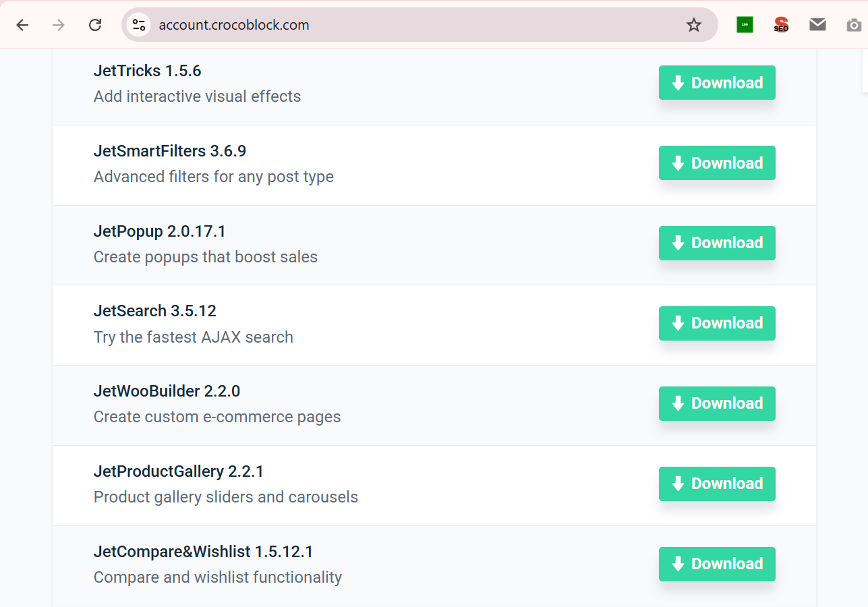Screen dimensions: 868x607
Task: Click the JetPopup description text
Action: coord(206,257)
